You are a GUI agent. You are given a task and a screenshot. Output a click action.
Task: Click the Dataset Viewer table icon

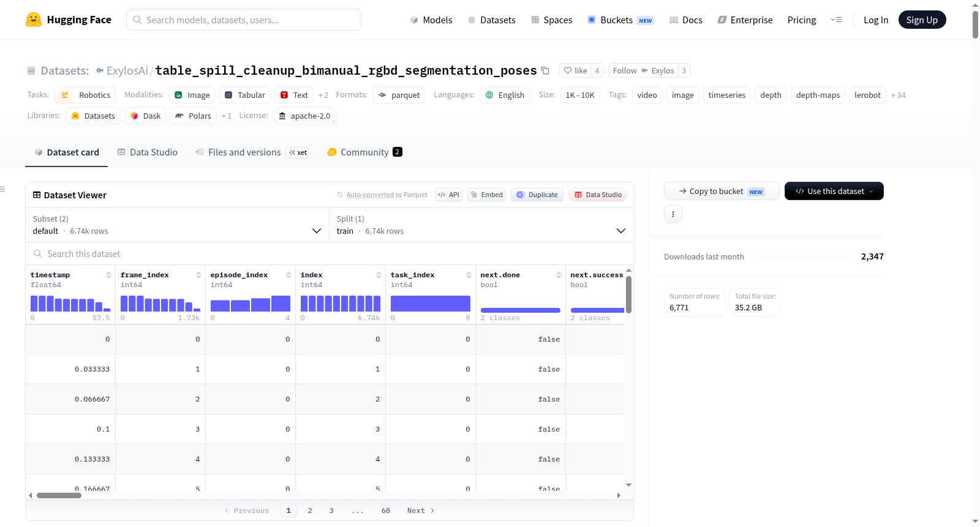(37, 195)
